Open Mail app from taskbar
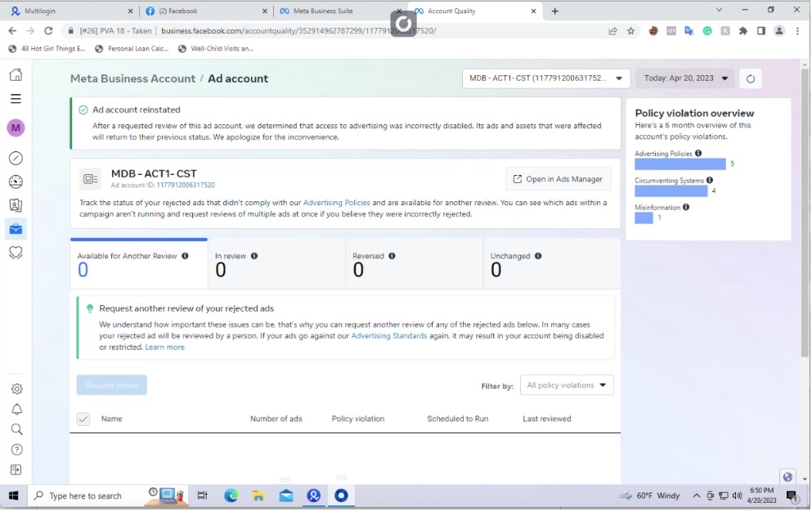 (286, 496)
